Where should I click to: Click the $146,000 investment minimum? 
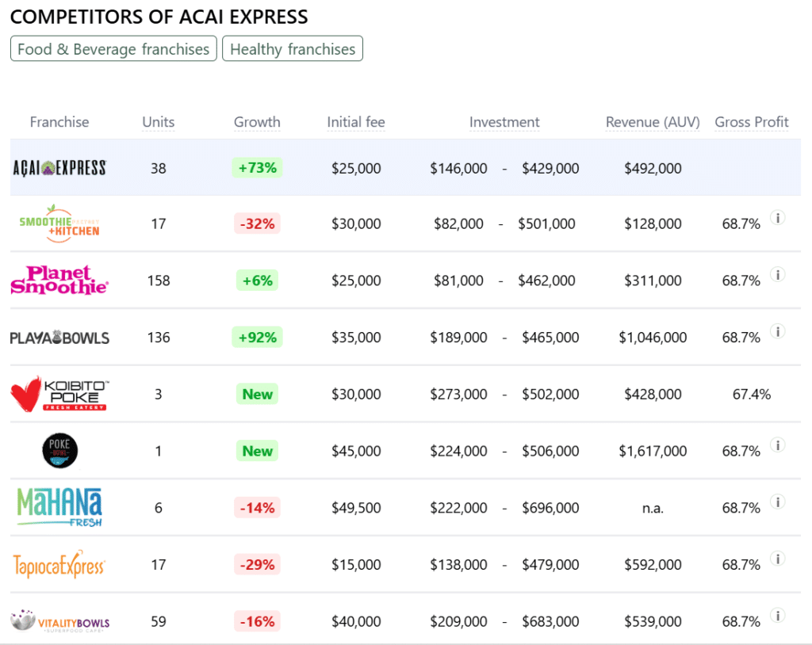click(x=458, y=168)
